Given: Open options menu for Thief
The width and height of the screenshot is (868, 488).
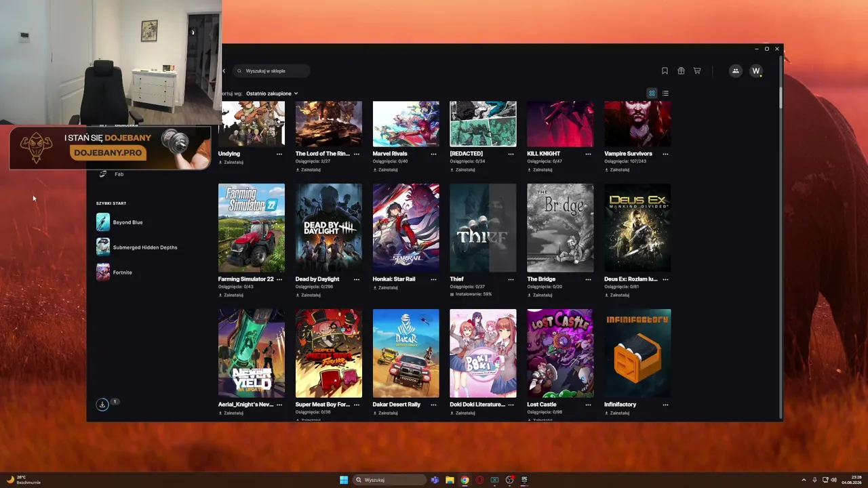Looking at the screenshot, I should point(511,279).
